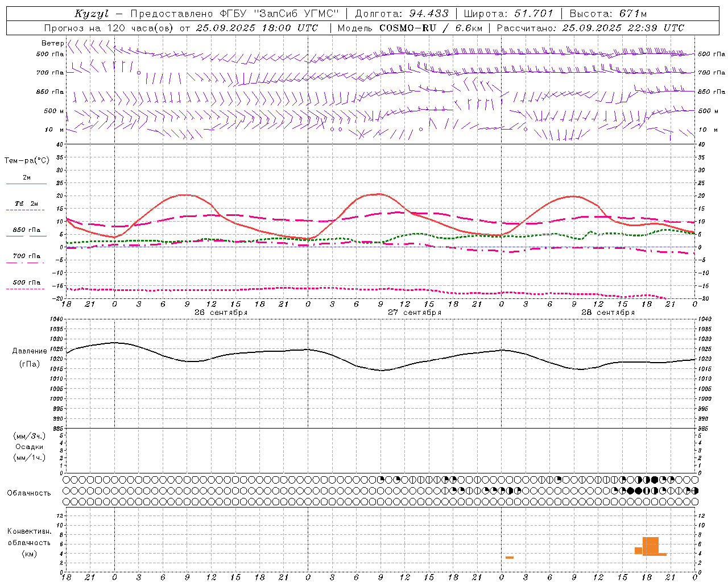Click the station name Kyzyl in header
728x582 pixels.
[90, 14]
